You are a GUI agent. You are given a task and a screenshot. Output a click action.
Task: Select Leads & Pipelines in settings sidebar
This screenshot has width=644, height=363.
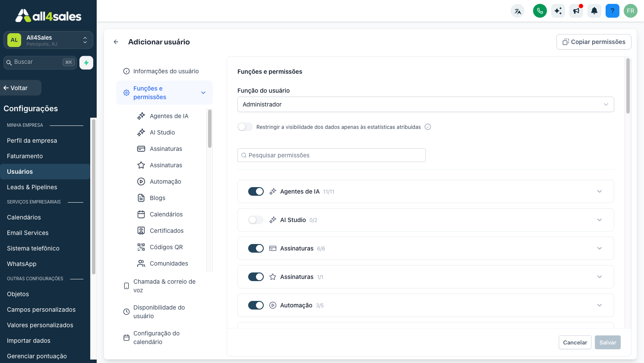coord(32,187)
